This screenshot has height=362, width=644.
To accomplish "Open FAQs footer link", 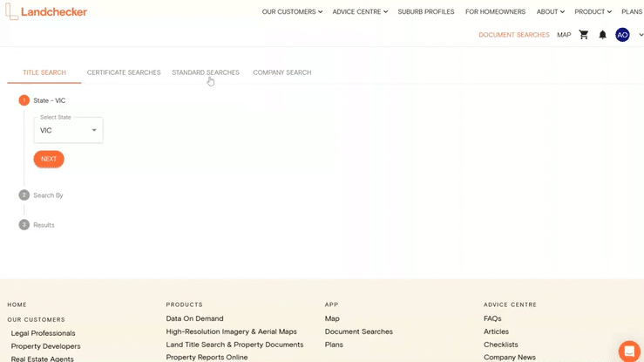I will (x=492, y=318).
